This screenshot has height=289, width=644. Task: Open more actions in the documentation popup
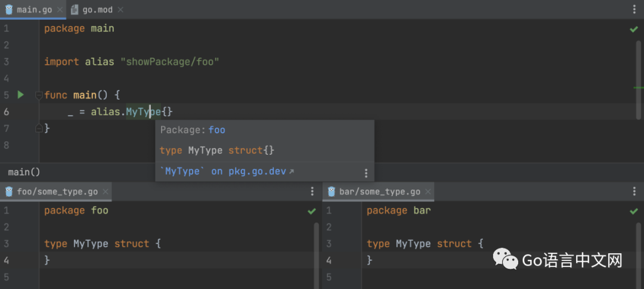[366, 173]
